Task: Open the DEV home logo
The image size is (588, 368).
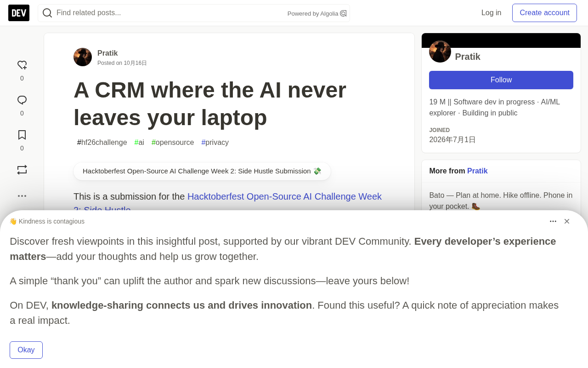Action: pos(19,13)
